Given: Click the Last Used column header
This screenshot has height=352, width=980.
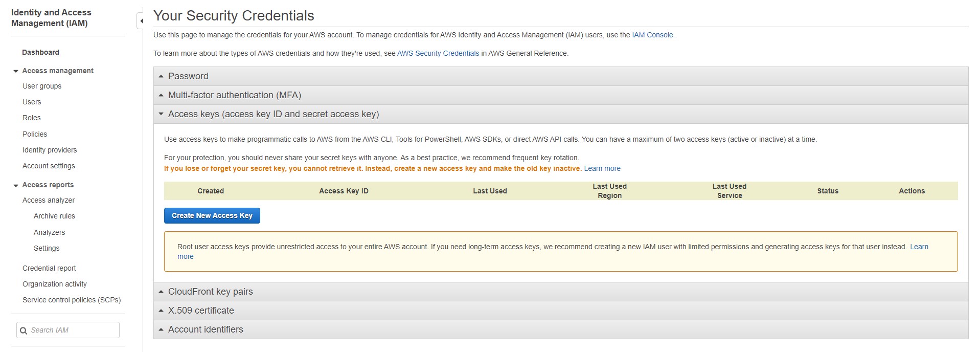Looking at the screenshot, I should 490,191.
